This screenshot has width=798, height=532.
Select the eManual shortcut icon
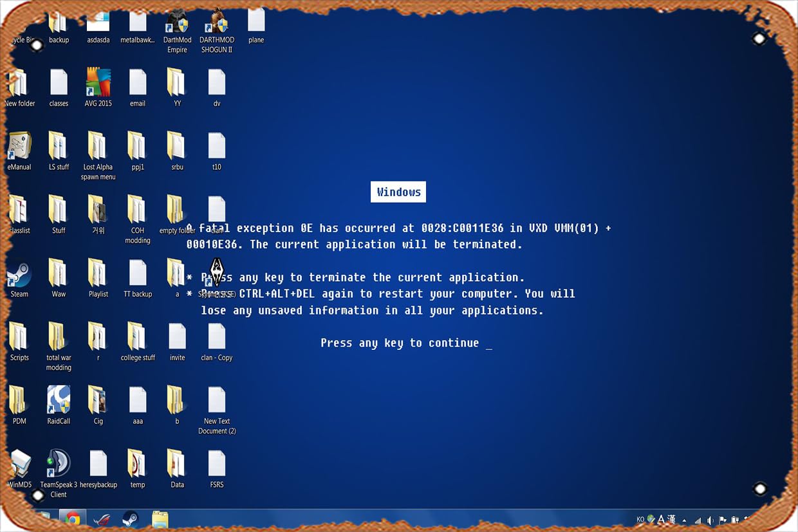19,152
